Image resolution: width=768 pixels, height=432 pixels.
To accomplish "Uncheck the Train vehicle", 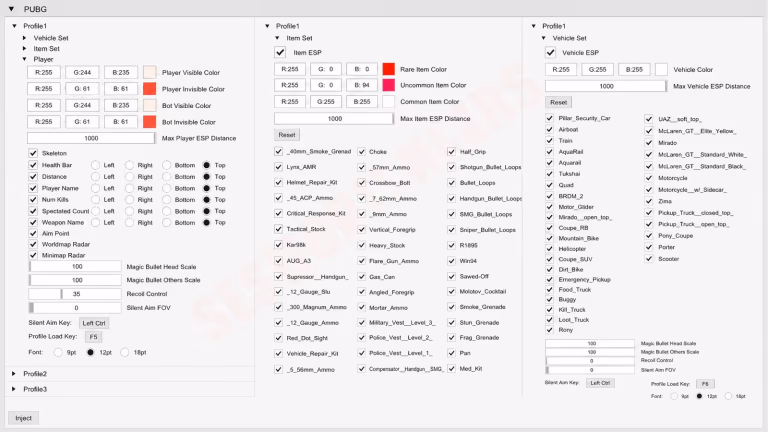I will (x=550, y=141).
